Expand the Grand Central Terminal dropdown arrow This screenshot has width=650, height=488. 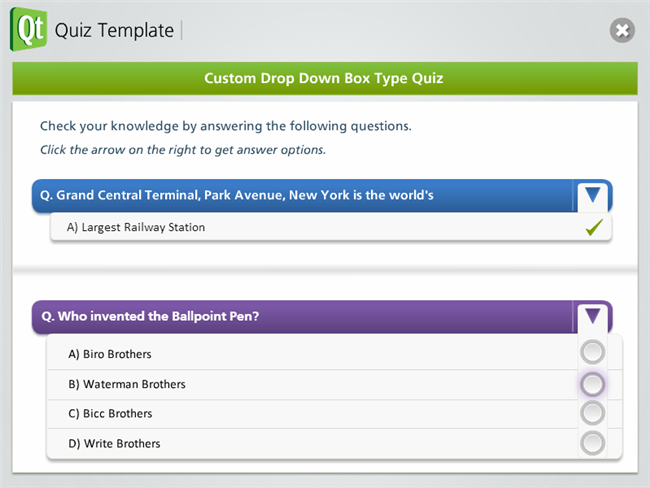click(x=593, y=195)
